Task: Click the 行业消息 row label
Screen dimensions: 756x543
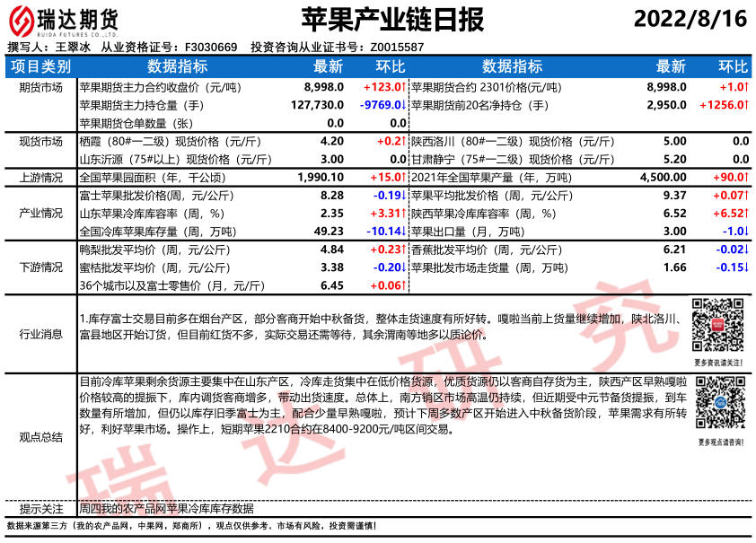Action: 40,334
